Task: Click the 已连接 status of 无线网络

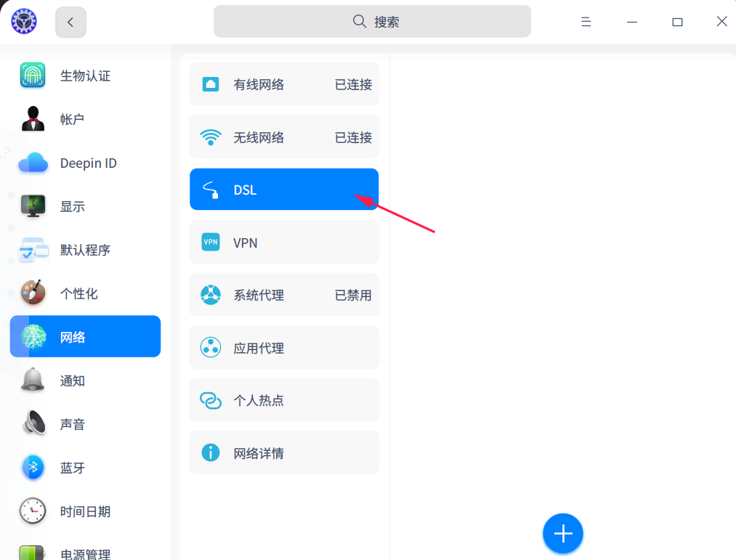Action: [353, 137]
